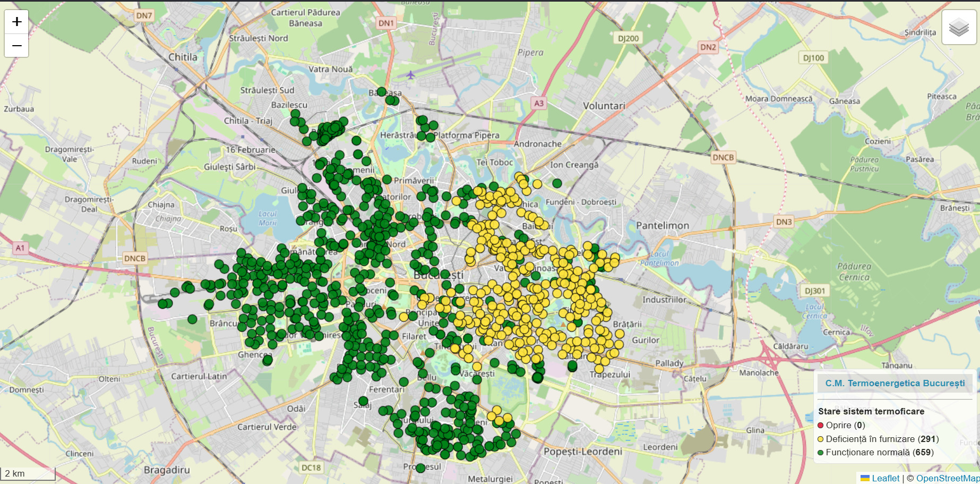Screen dimensions: 980x484
Task: Click the Voluntari town label
Action: 604,106
